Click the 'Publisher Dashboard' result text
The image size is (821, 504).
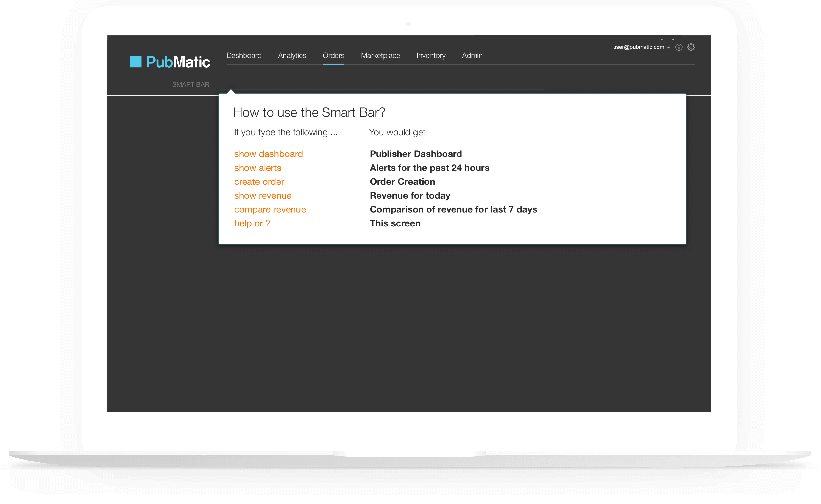[x=416, y=154]
